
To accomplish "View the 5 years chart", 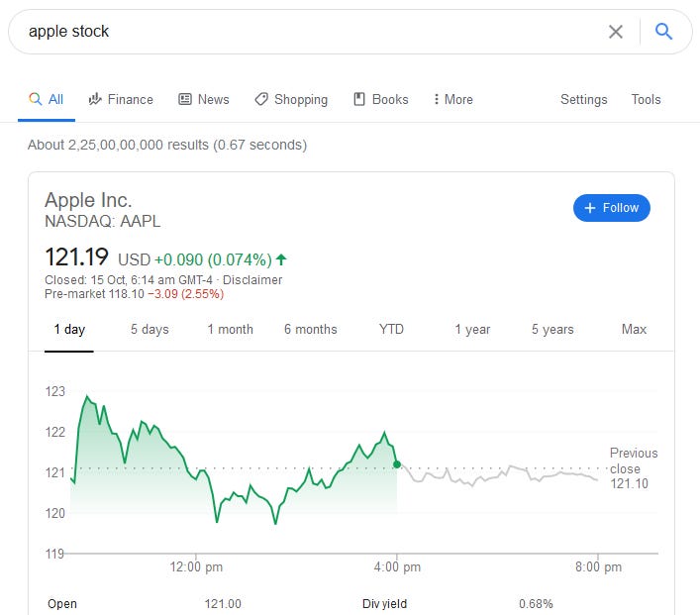I will 552,330.
